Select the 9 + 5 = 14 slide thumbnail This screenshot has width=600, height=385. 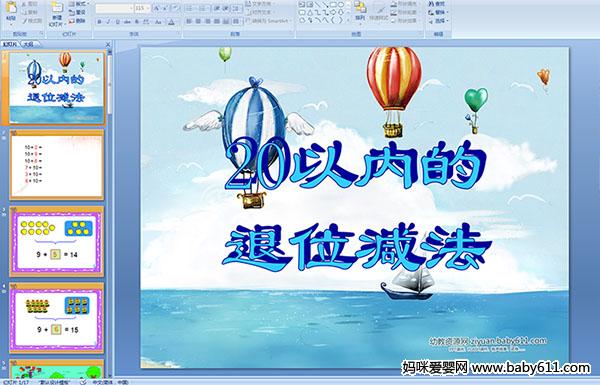(x=57, y=241)
